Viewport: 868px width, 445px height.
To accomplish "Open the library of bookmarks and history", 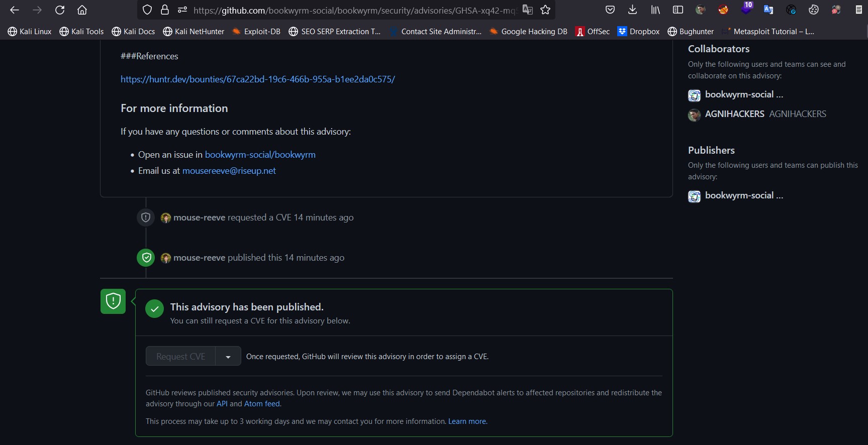I will [x=655, y=10].
